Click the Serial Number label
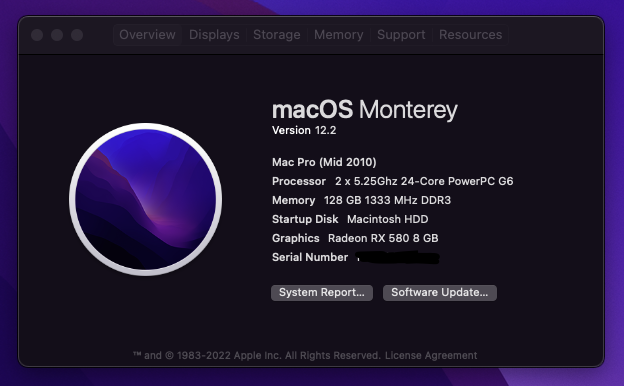624x386 pixels. click(310, 257)
